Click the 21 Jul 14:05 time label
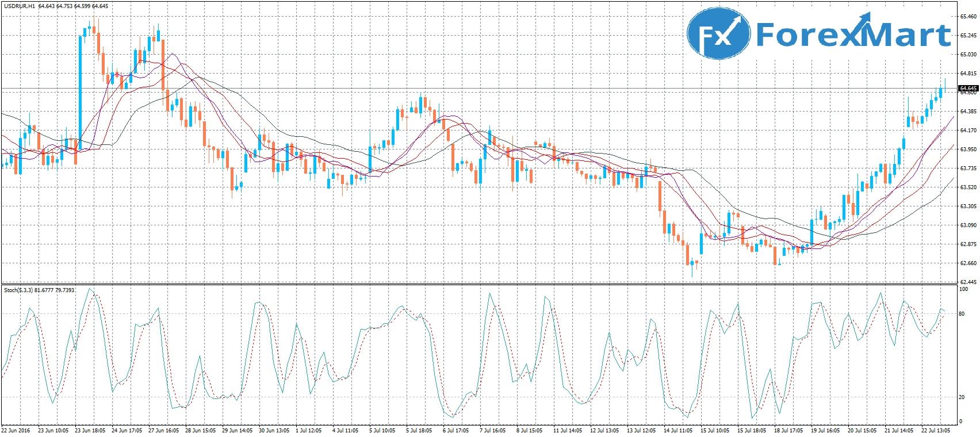This screenshot has height=437, width=980. pyautogui.click(x=899, y=430)
